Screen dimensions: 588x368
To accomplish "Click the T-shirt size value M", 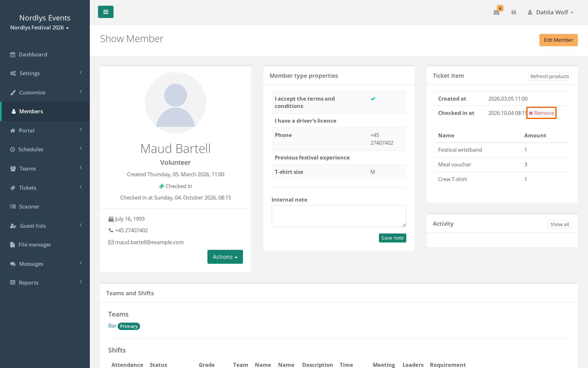I will point(372,172).
